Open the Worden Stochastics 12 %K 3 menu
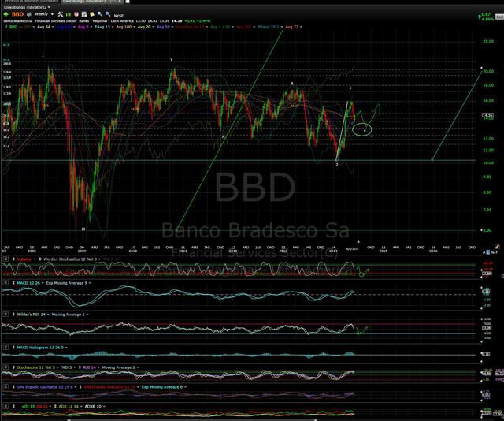Viewport: 504px width, 421px height. pos(72,259)
